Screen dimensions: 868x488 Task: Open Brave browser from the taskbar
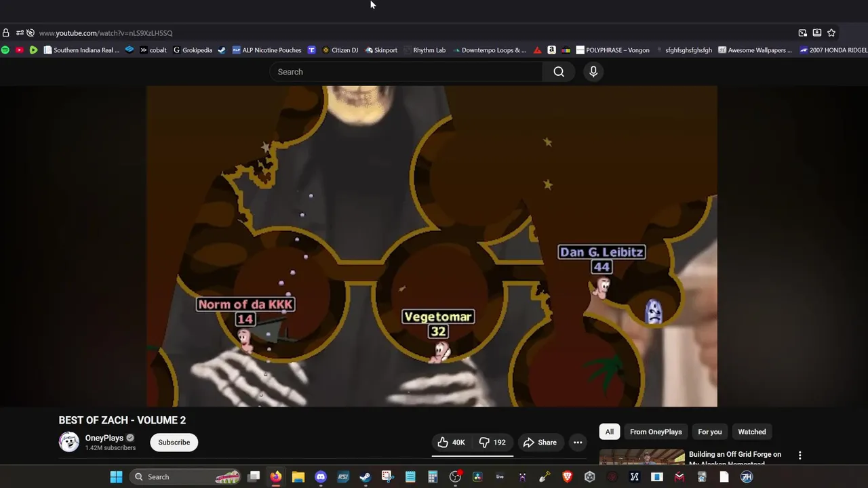568,477
